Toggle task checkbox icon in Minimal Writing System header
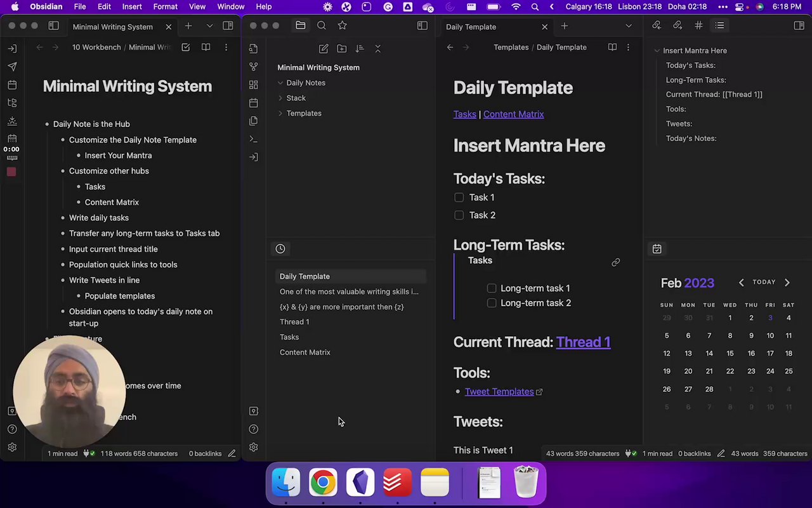This screenshot has width=812, height=508. coord(185,47)
